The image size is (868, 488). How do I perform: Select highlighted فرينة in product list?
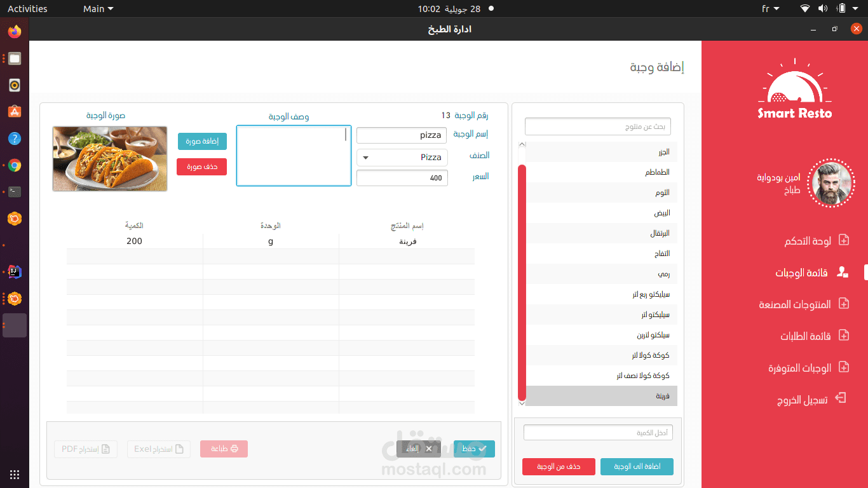(x=602, y=396)
